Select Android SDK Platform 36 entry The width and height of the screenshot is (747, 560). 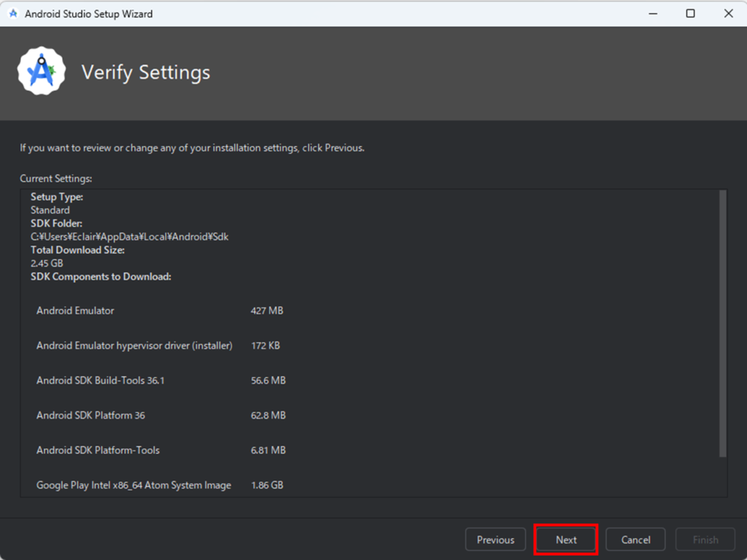click(90, 416)
